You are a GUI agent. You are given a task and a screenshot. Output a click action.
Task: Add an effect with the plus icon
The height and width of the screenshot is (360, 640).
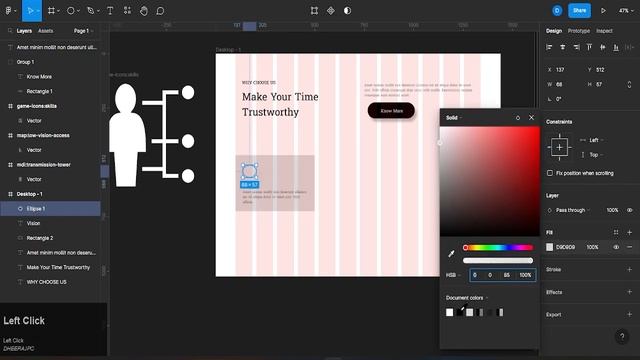coord(629,292)
